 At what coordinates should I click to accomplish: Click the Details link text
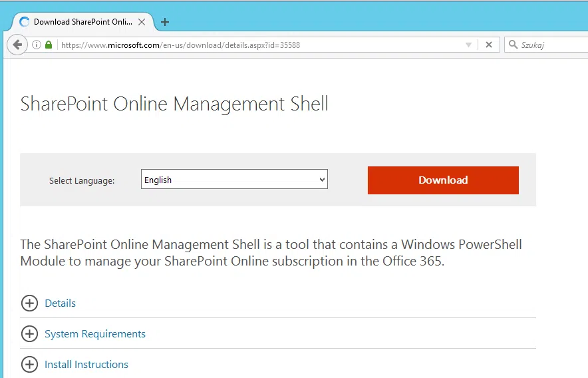tap(61, 303)
